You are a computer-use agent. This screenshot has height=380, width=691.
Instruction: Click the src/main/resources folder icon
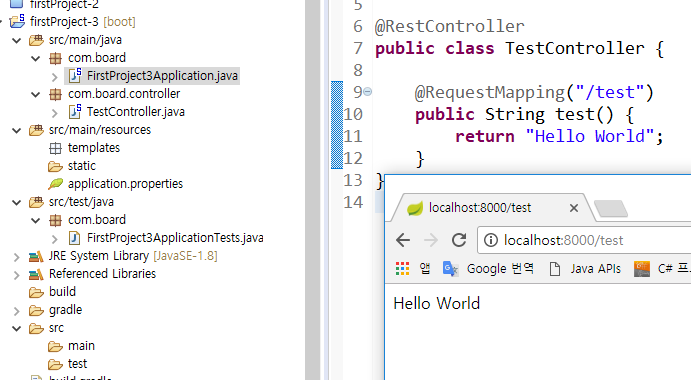(36, 130)
